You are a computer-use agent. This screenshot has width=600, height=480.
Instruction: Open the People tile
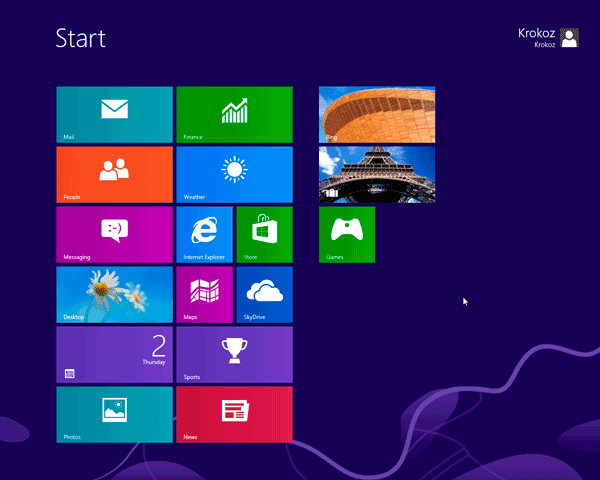114,175
